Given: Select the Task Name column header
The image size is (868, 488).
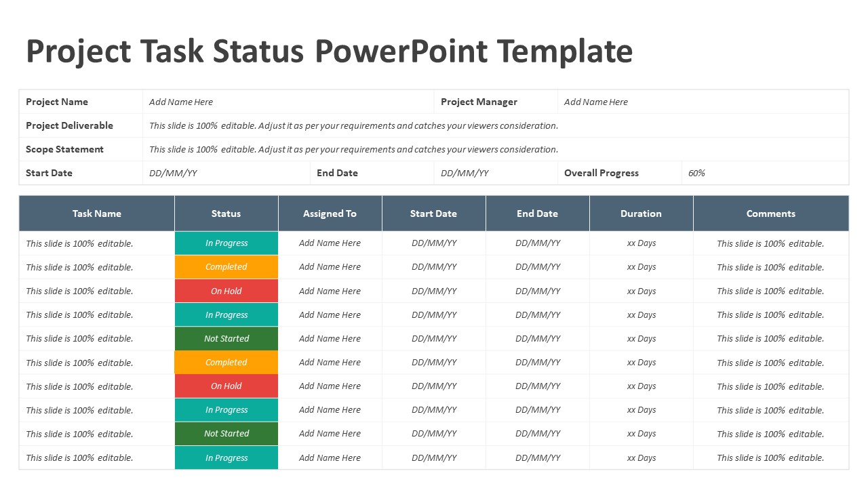Looking at the screenshot, I should coord(97,213).
